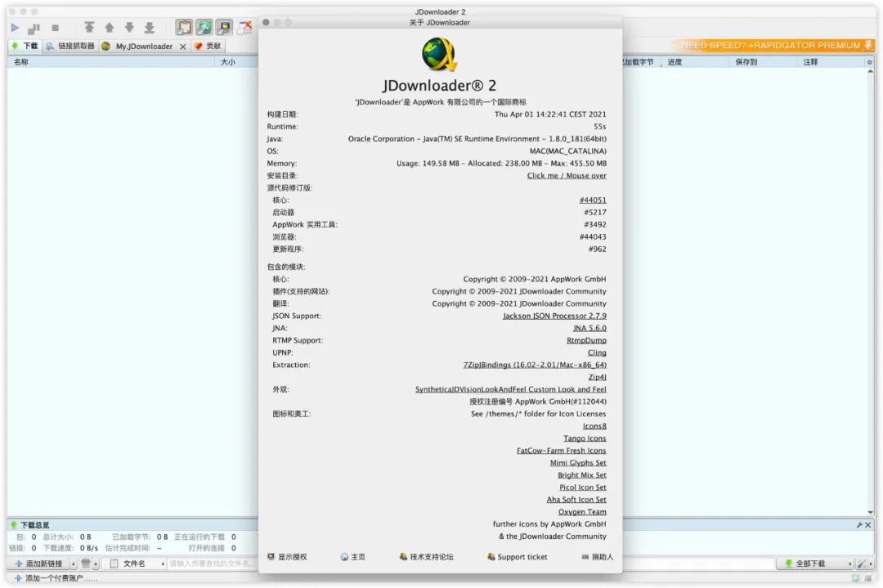Open the 链接抓取器 tab
The width and height of the screenshot is (883, 588).
(x=70, y=46)
